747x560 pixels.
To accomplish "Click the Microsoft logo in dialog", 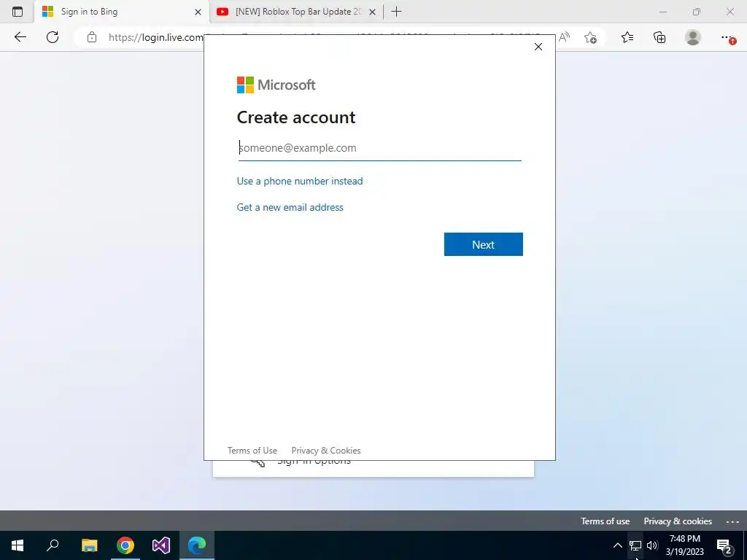I will coord(276,85).
